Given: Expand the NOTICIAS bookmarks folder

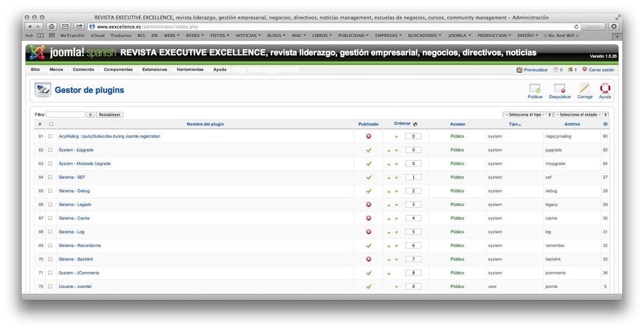Looking at the screenshot, I should point(248,36).
